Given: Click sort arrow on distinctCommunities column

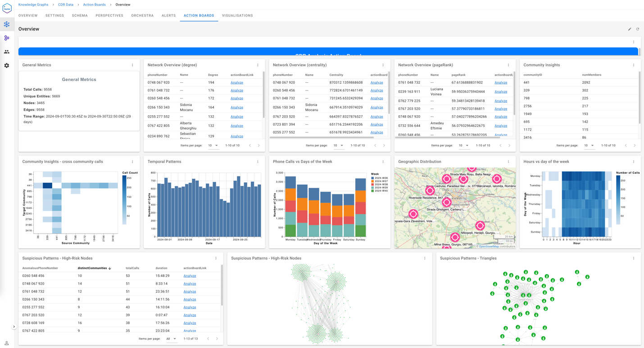Looking at the screenshot, I should (110, 268).
